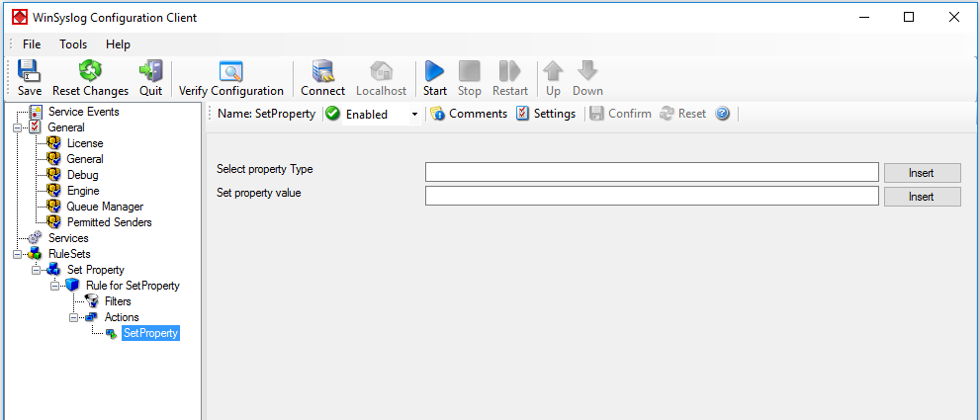The width and height of the screenshot is (980, 420).
Task: Click the License node icon
Action: pyautogui.click(x=55, y=143)
